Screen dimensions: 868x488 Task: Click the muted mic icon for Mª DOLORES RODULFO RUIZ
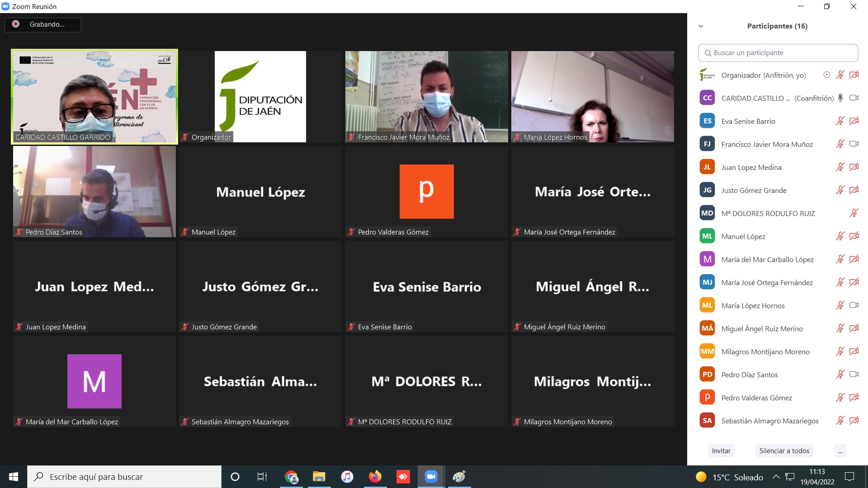point(854,213)
